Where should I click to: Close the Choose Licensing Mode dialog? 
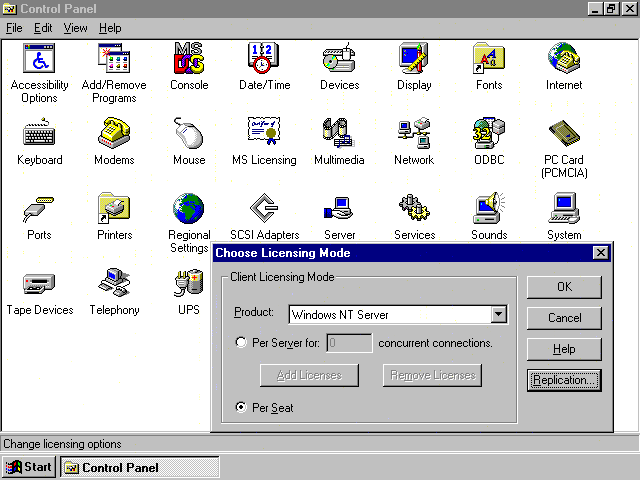point(600,253)
